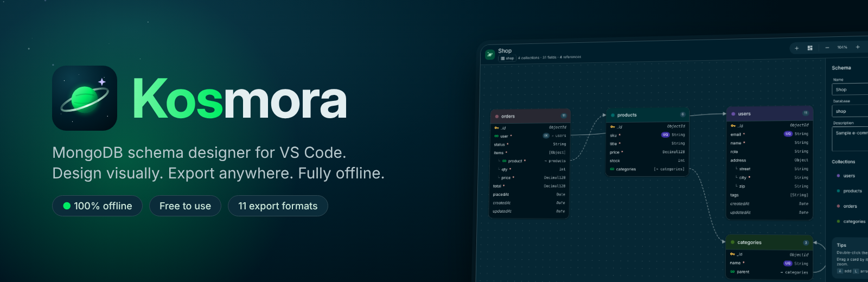The width and height of the screenshot is (868, 282).
Task: Click the UQ badge on products sku field
Action: point(665,134)
